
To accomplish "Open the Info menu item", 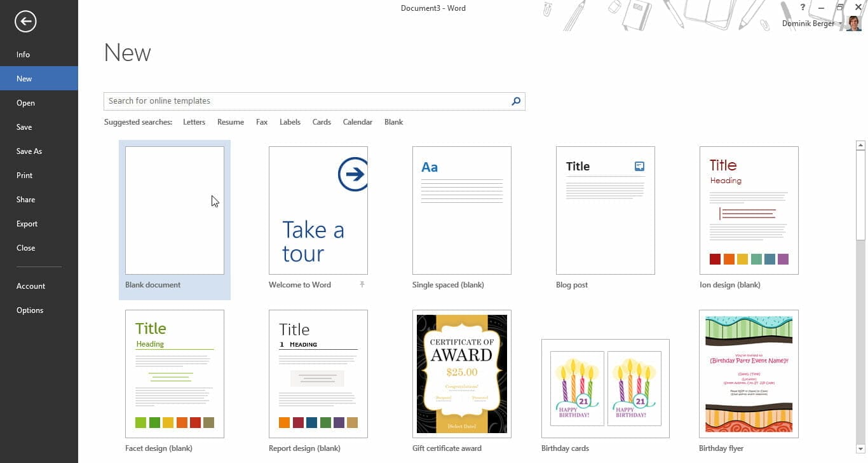I will pos(24,55).
